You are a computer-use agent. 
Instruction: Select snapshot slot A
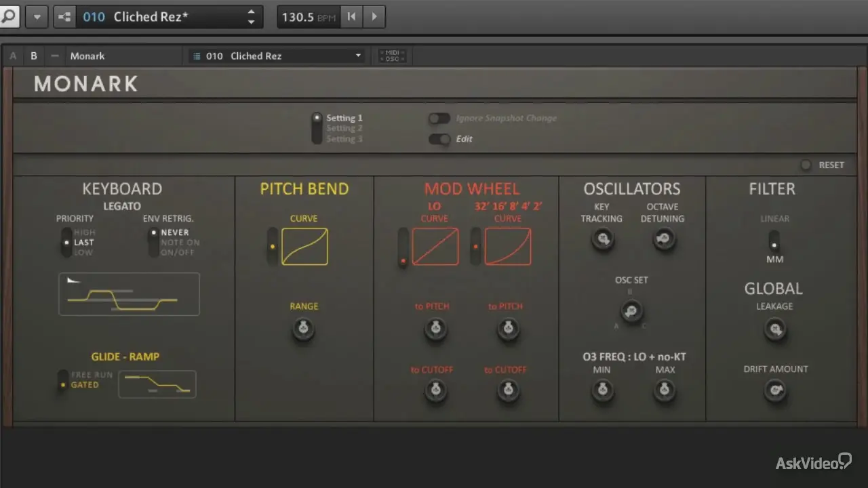coord(13,56)
